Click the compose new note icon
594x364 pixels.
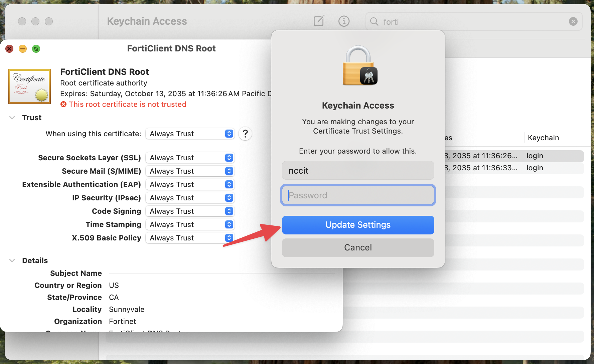(319, 21)
